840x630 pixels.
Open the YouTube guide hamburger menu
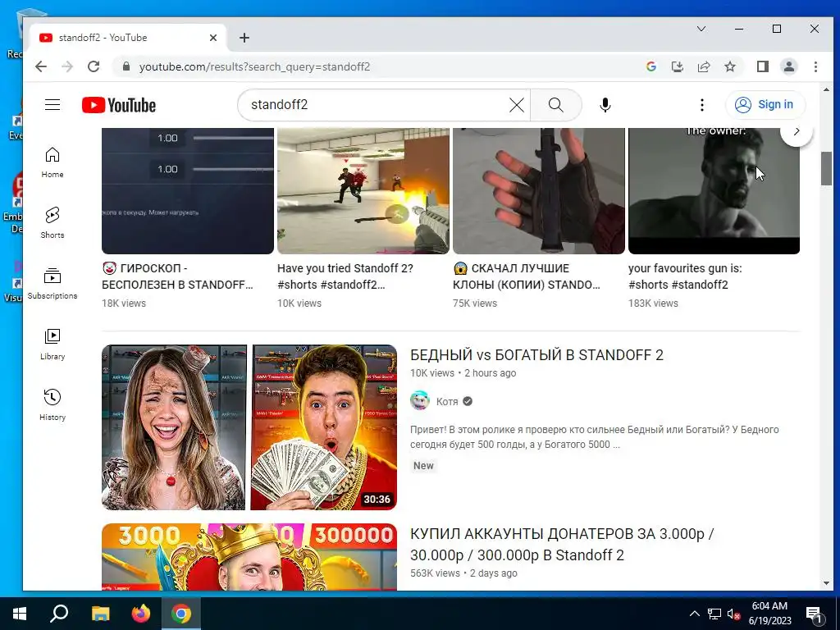[52, 104]
